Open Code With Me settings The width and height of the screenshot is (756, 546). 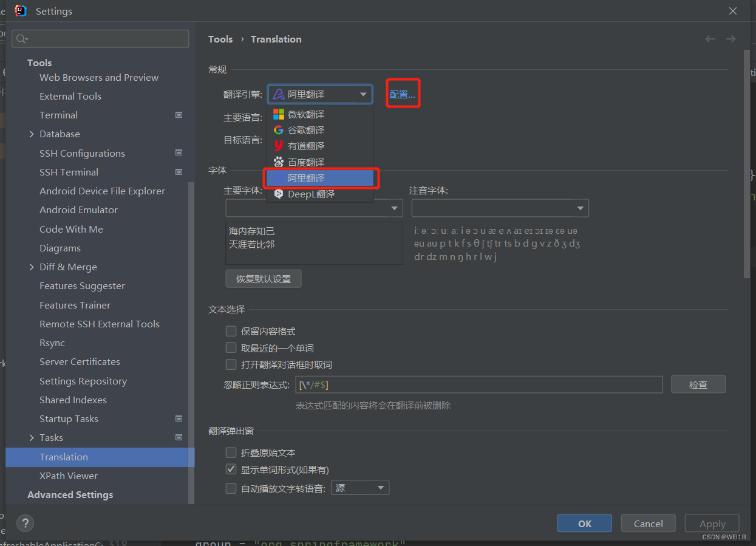[x=71, y=229]
